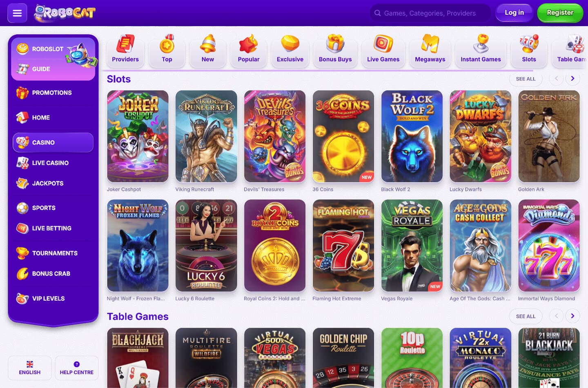Click the Log in button
Image resolution: width=588 pixels, height=388 pixels.
click(514, 13)
